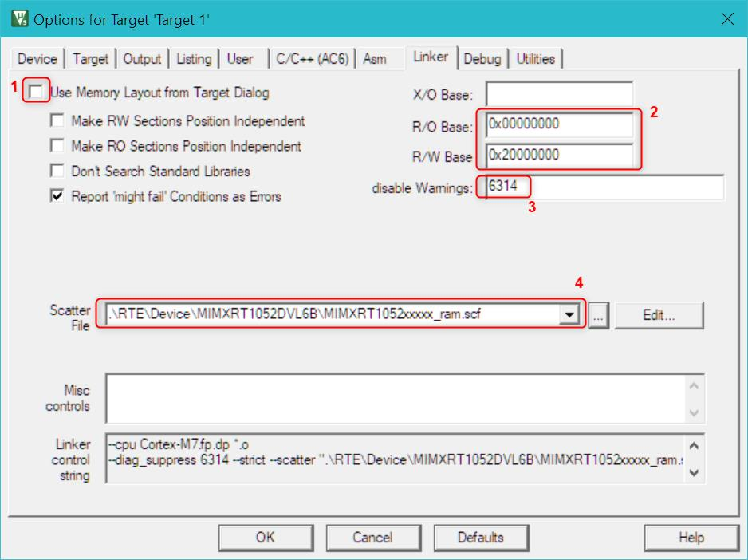This screenshot has width=748, height=560.
Task: Confirm settings with OK button
Action: [x=266, y=538]
